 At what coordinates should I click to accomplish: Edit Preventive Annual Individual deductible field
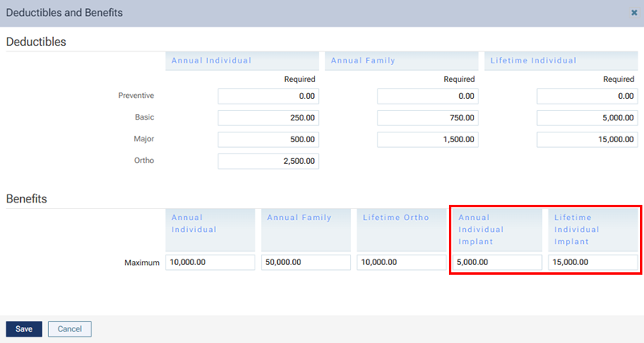[x=268, y=96]
